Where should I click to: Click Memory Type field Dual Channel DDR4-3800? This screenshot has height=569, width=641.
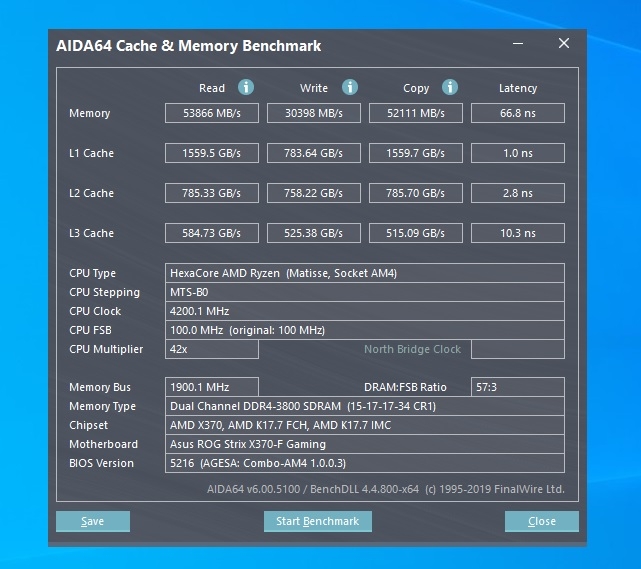click(x=365, y=406)
